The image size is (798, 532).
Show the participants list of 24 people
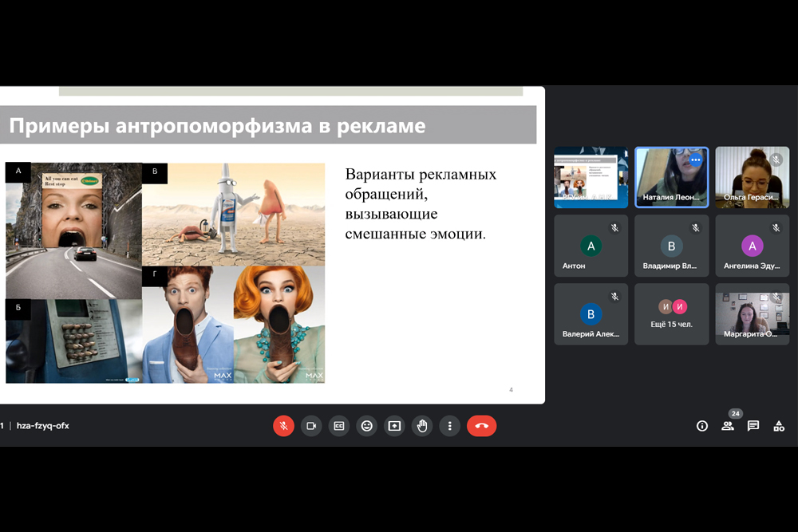(728, 426)
